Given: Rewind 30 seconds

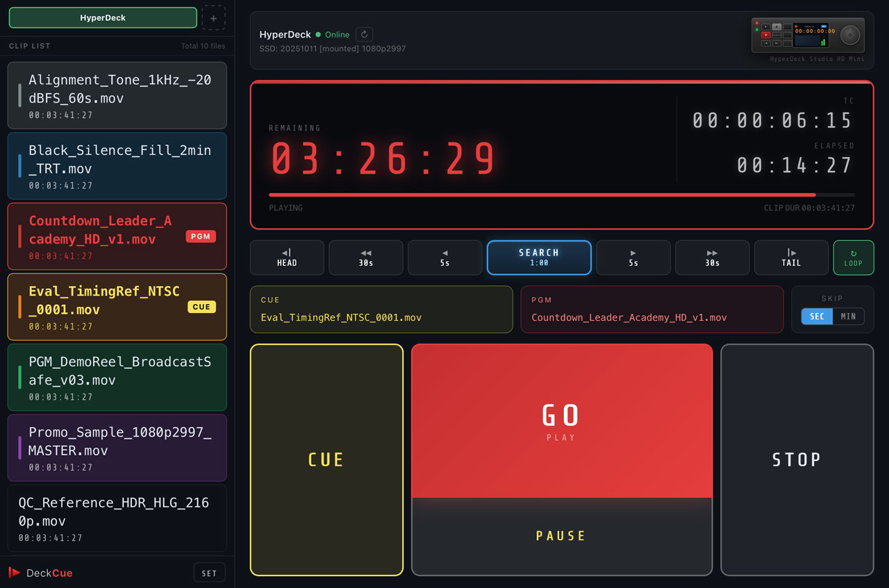Looking at the screenshot, I should [366, 258].
